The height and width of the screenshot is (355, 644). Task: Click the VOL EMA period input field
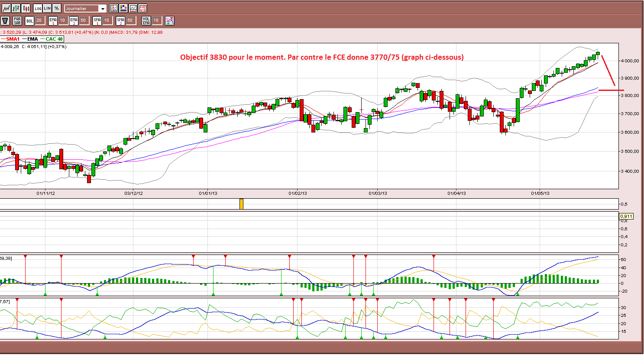(x=157, y=20)
